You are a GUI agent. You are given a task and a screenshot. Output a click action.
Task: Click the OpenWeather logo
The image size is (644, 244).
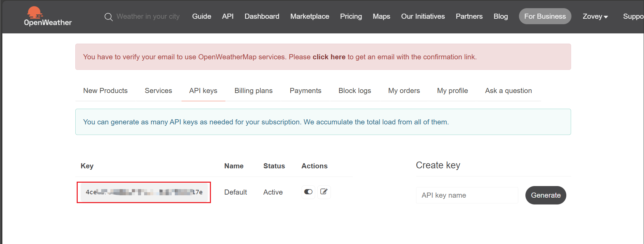point(48,16)
